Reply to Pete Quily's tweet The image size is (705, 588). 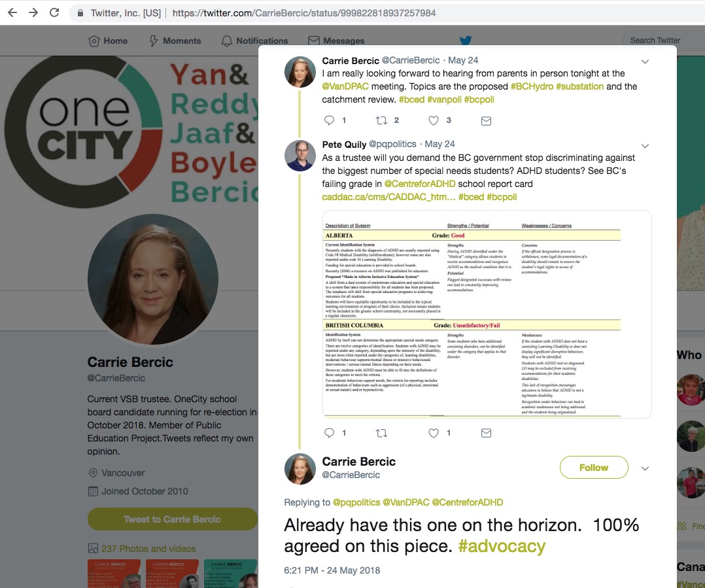330,433
